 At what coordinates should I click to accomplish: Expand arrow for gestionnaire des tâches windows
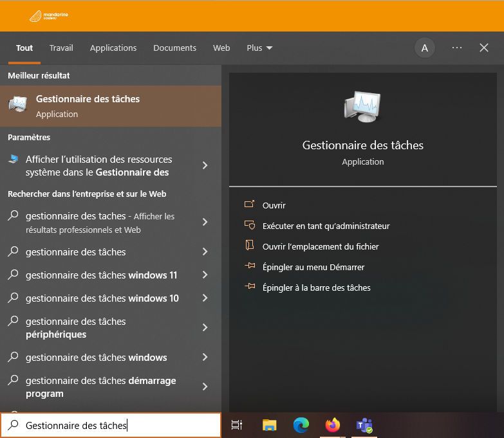point(205,357)
